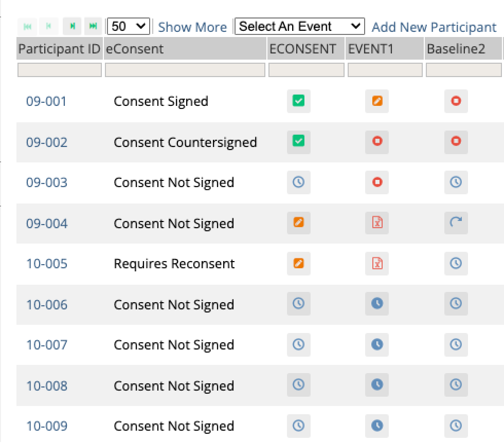Expand the Select An Event dropdown
The height and width of the screenshot is (443, 504).
(299, 26)
